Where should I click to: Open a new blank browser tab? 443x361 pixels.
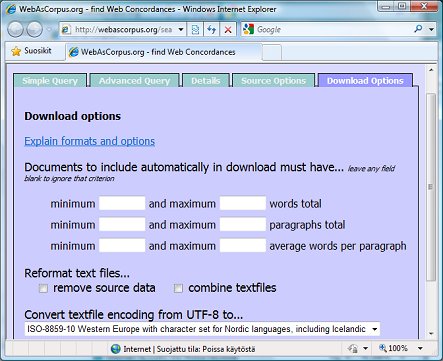click(x=272, y=52)
